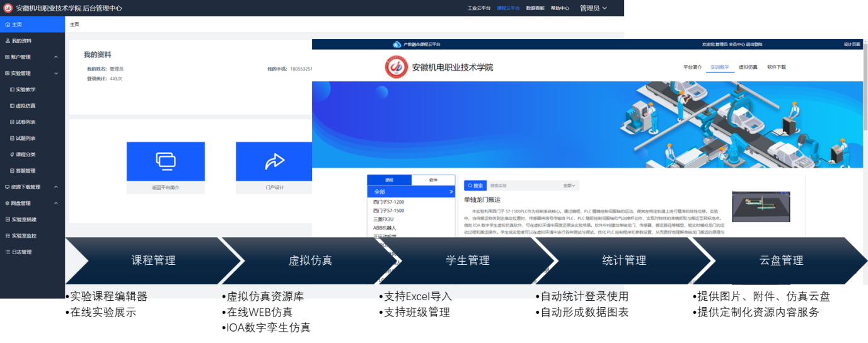868x343 pixels.
Task: Open 答题管理 in the sidebar
Action: click(23, 171)
